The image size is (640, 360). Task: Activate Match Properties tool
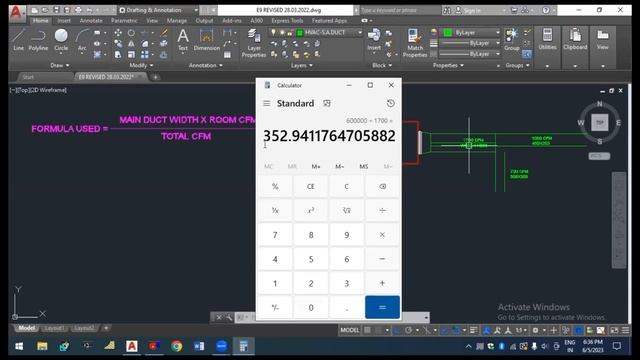pyautogui.click(x=415, y=43)
